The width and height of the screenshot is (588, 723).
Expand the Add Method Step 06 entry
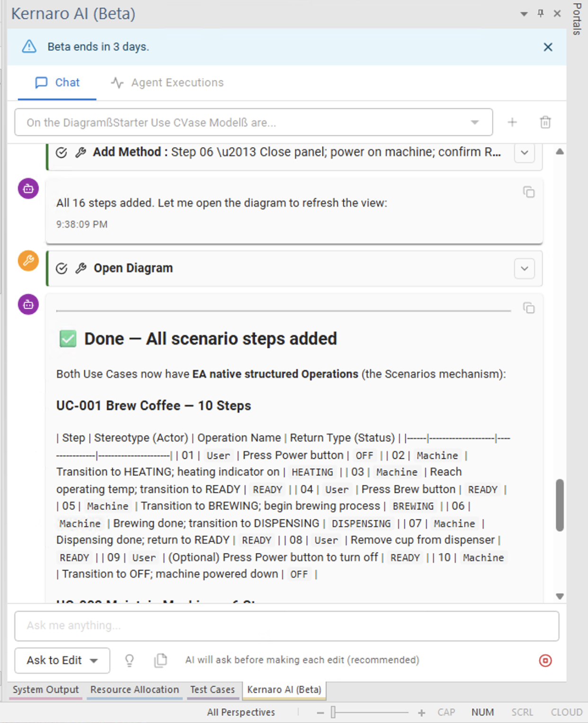click(x=525, y=153)
